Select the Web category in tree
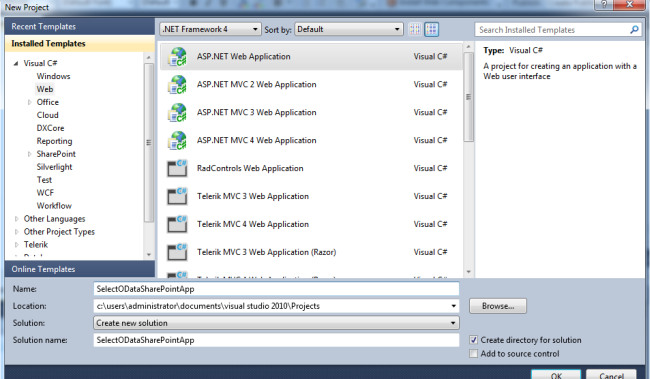Image resolution: width=650 pixels, height=379 pixels. [x=45, y=89]
